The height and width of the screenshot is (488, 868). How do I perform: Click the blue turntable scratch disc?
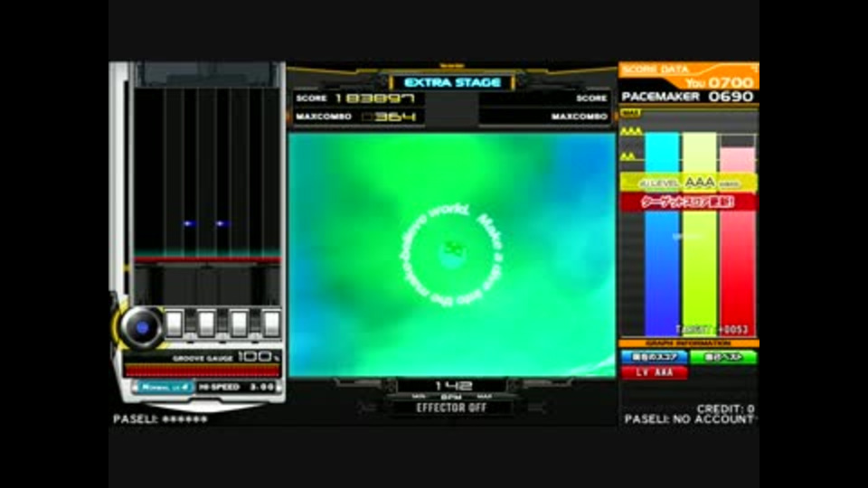tap(142, 327)
